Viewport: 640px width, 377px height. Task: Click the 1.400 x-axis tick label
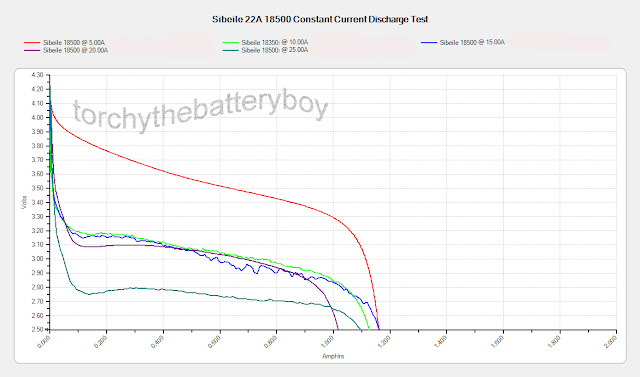pos(441,342)
